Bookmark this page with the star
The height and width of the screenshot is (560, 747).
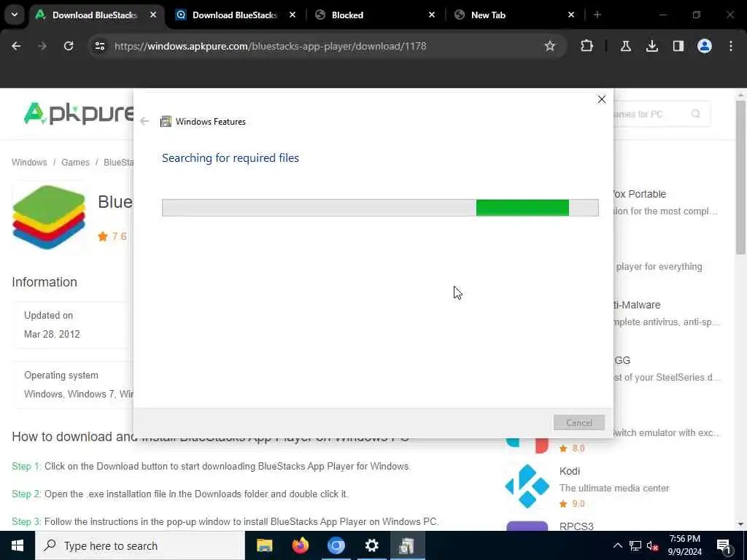pyautogui.click(x=550, y=46)
